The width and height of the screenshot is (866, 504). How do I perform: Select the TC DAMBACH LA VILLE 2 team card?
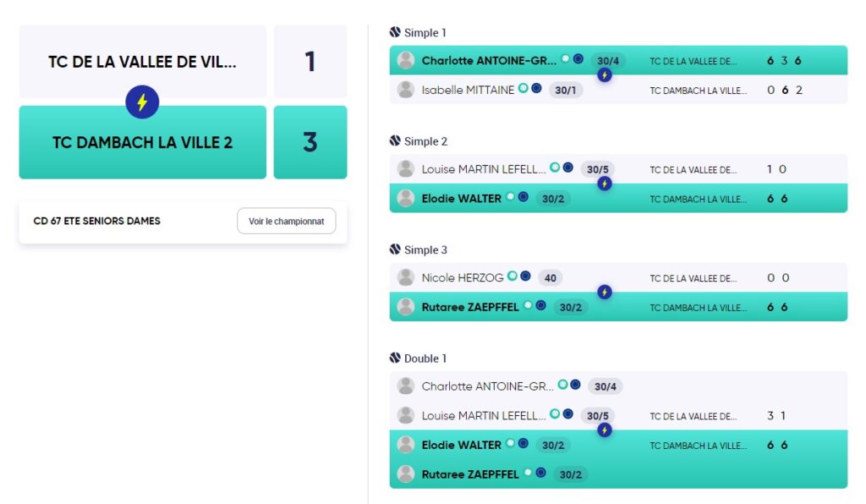[142, 142]
